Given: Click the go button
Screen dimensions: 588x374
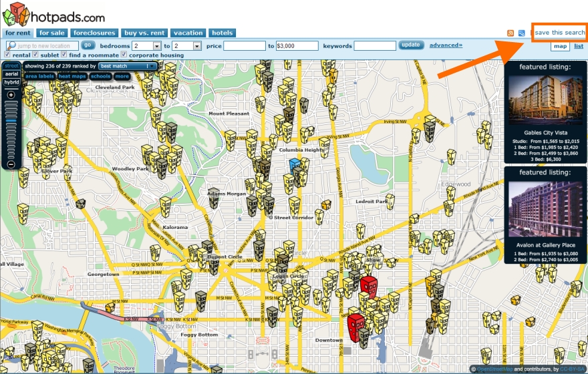Looking at the screenshot, I should pos(88,45).
